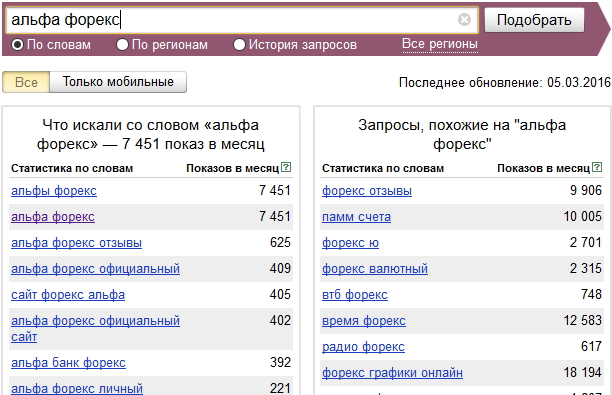
Task: Open the радио форекс link
Action: click(x=363, y=347)
